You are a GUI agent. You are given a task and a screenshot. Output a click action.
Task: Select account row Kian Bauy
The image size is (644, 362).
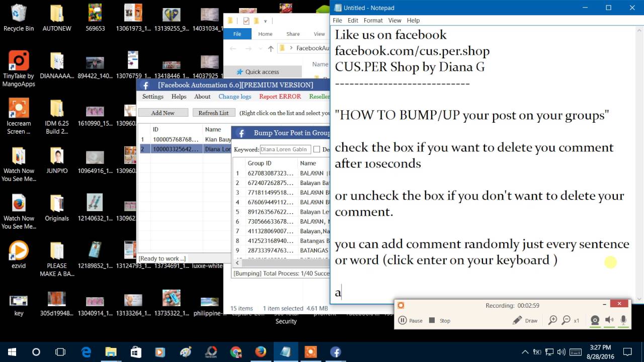coord(185,139)
